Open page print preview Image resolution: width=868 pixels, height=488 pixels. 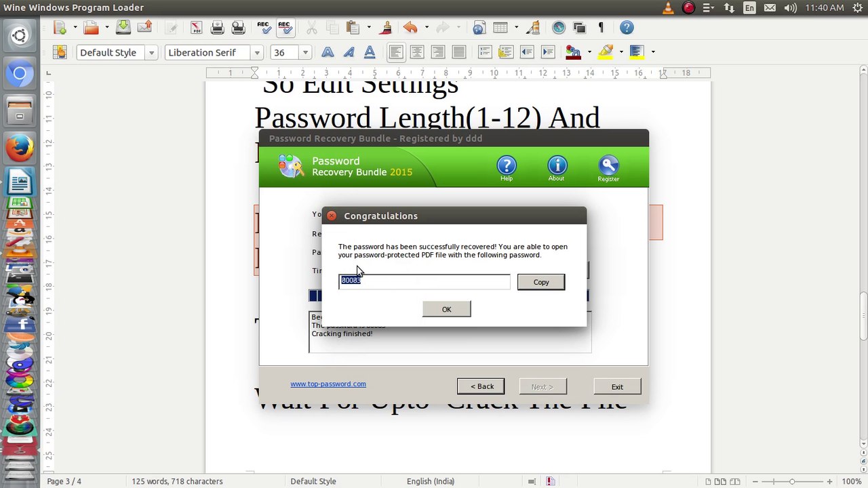(x=238, y=28)
